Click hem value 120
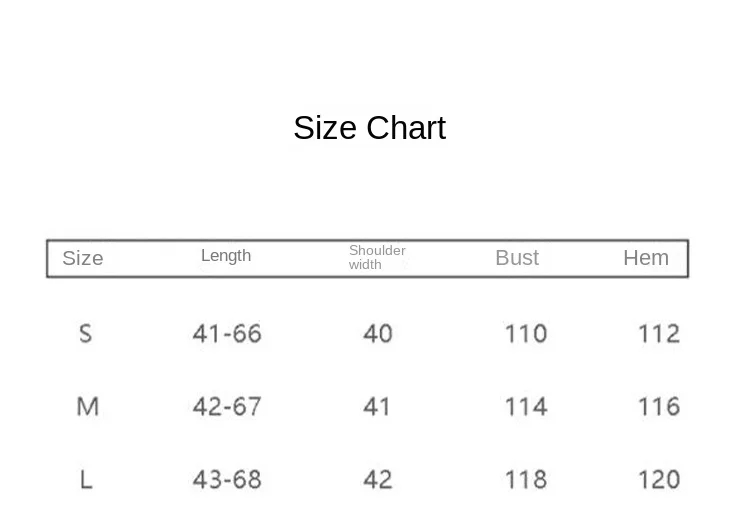Viewport: 750px width, 507px height. tap(659, 479)
